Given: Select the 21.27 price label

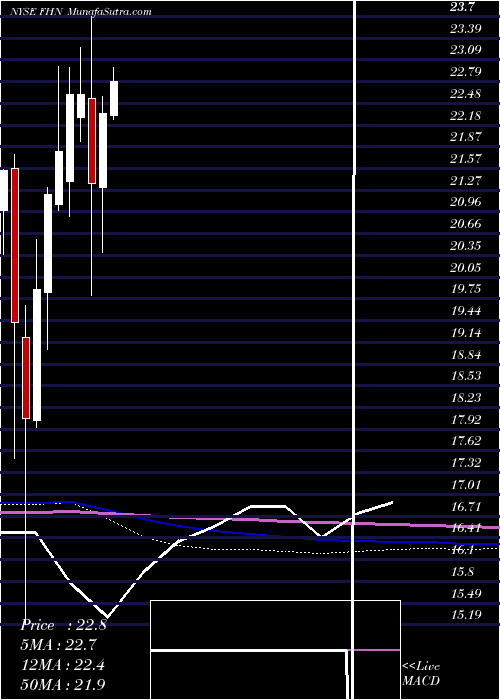Looking at the screenshot, I should (x=466, y=180).
